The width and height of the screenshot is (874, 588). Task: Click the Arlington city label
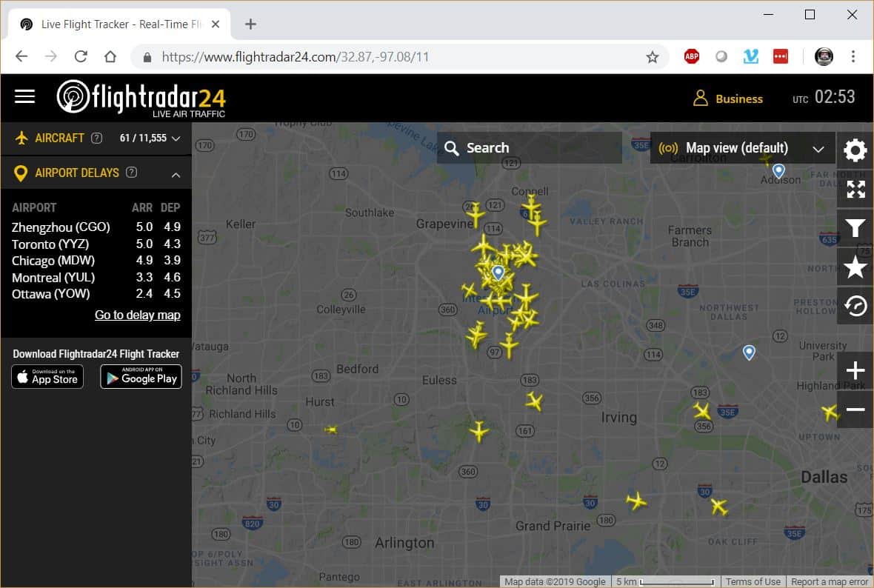404,543
